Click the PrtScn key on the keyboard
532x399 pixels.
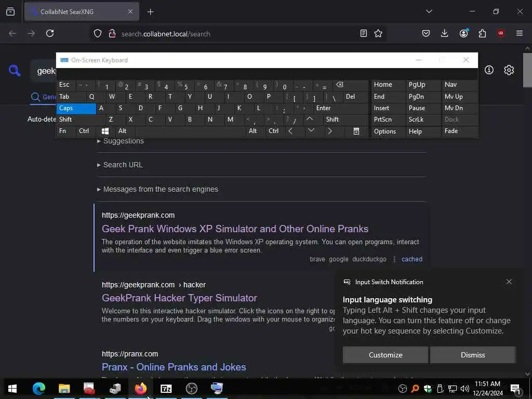click(388, 119)
